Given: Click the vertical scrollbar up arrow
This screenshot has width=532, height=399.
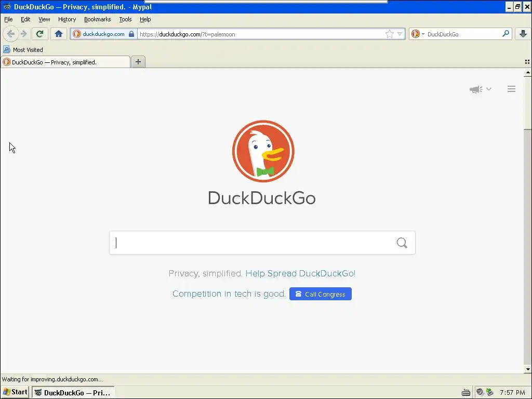Looking at the screenshot, I should point(528,72).
